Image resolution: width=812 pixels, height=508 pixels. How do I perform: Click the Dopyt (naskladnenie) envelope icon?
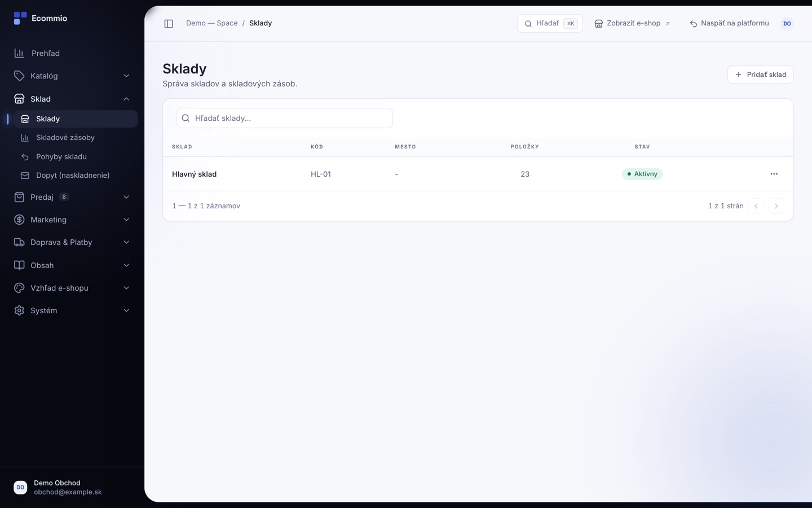[25, 176]
